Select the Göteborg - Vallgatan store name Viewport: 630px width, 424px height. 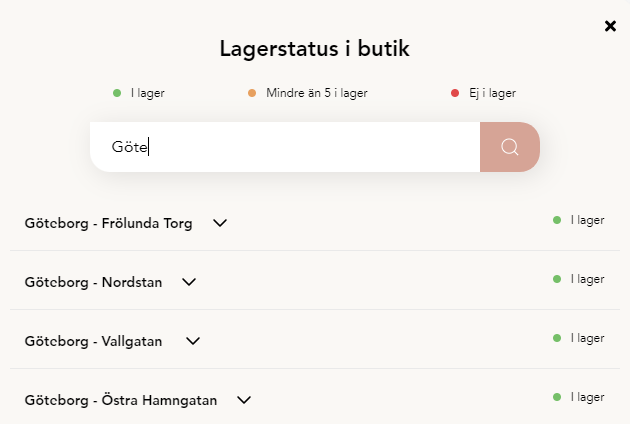click(95, 341)
